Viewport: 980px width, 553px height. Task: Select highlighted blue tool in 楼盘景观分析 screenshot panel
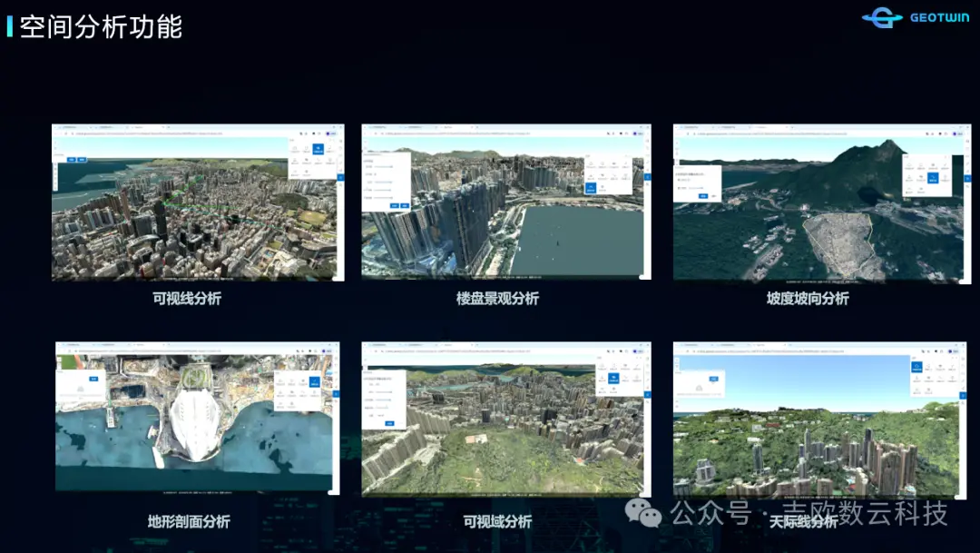click(x=591, y=188)
